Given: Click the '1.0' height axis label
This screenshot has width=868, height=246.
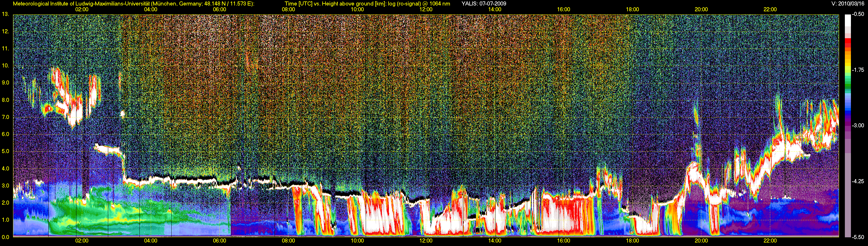Looking at the screenshot, I should coord(5,220).
